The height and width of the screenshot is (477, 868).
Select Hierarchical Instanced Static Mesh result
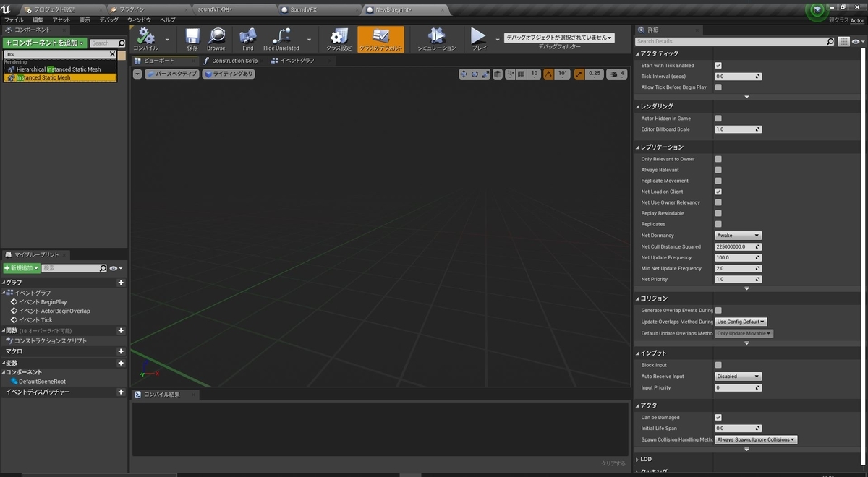coord(60,69)
